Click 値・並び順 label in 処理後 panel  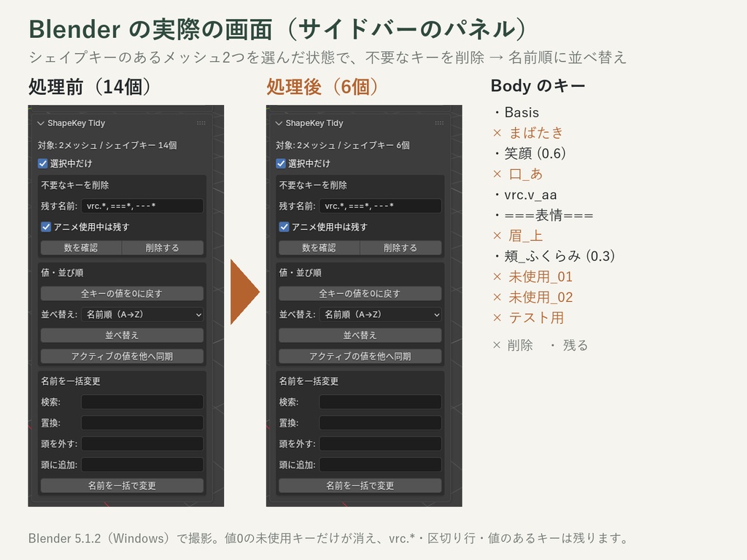[x=300, y=273]
